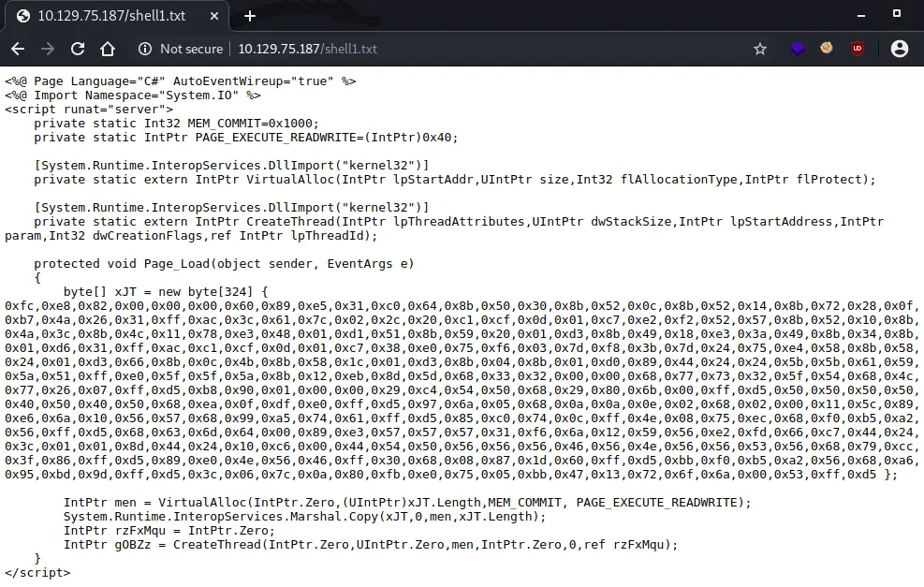Click the '<script runat="server">' line
The height and width of the screenshot is (587, 924).
coord(89,110)
